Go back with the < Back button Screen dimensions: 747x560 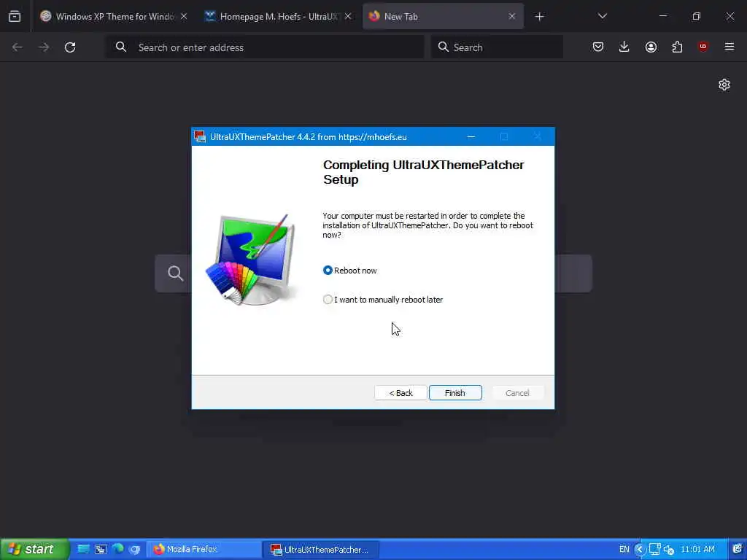click(x=400, y=393)
